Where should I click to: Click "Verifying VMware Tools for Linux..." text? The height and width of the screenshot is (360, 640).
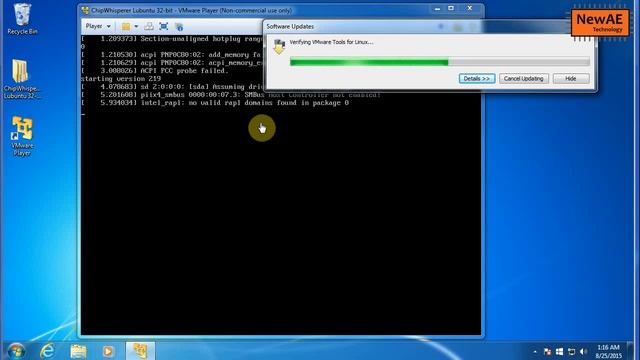[x=331, y=42]
